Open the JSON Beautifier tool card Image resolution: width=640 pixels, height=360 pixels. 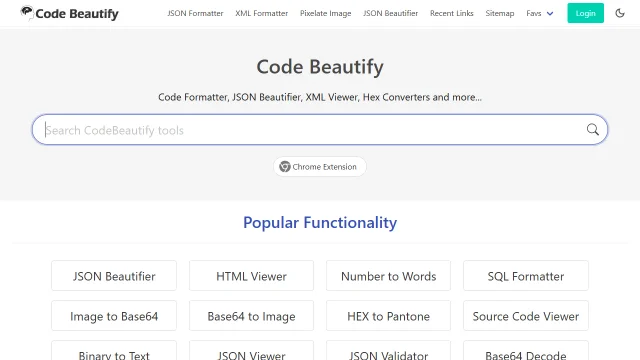pyautogui.click(x=114, y=276)
